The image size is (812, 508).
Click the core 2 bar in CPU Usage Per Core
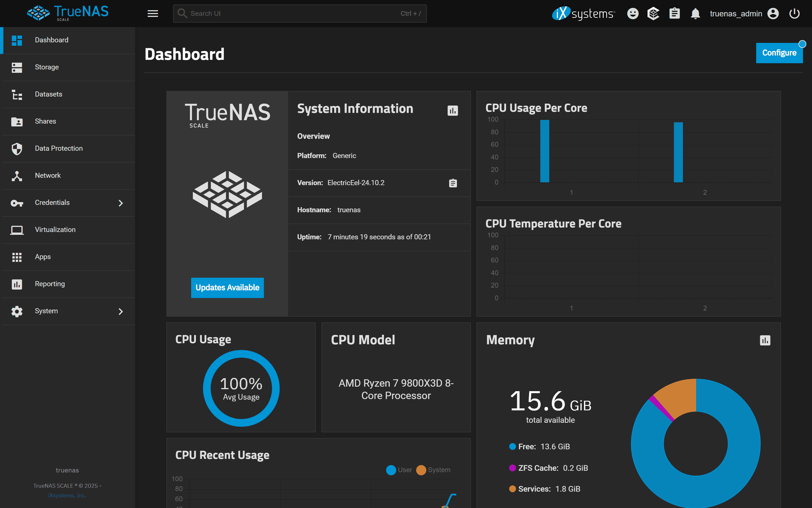coord(678,152)
